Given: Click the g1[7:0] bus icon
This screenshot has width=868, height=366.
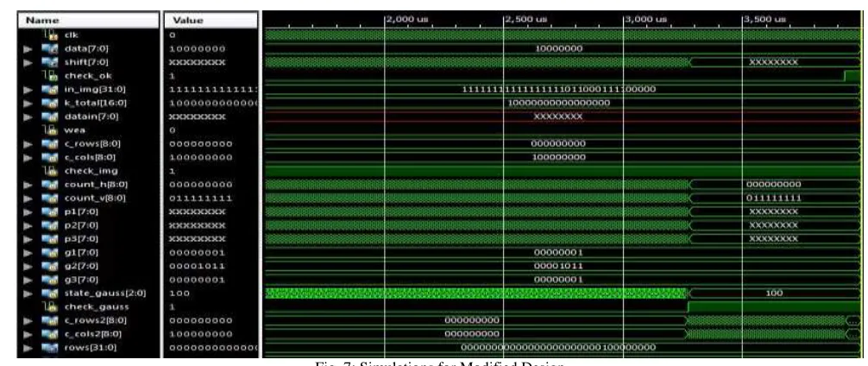Looking at the screenshot, I should point(48,252).
